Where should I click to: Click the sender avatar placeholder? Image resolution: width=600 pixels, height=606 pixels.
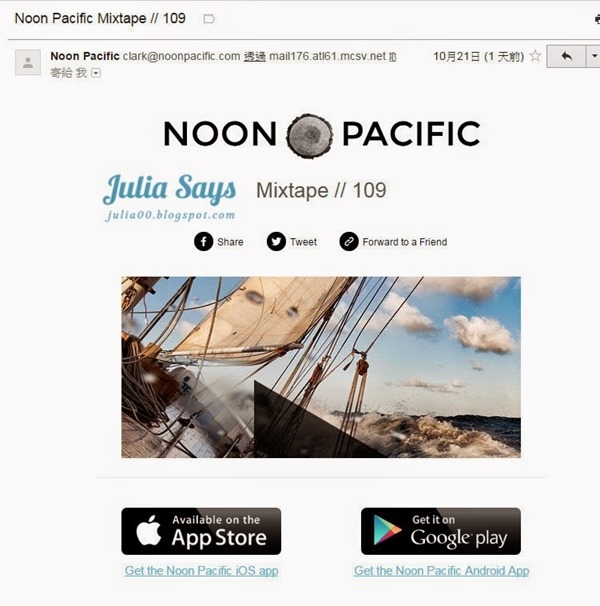(x=28, y=62)
